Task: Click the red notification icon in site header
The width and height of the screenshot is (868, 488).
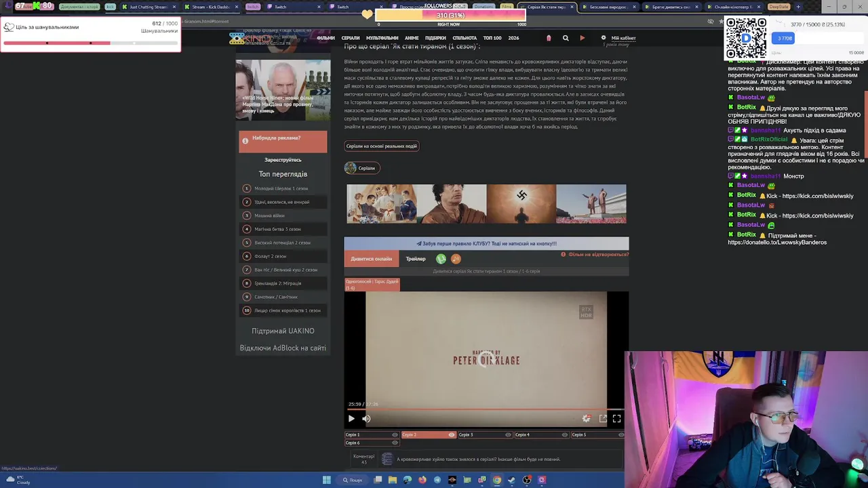Action: (549, 38)
